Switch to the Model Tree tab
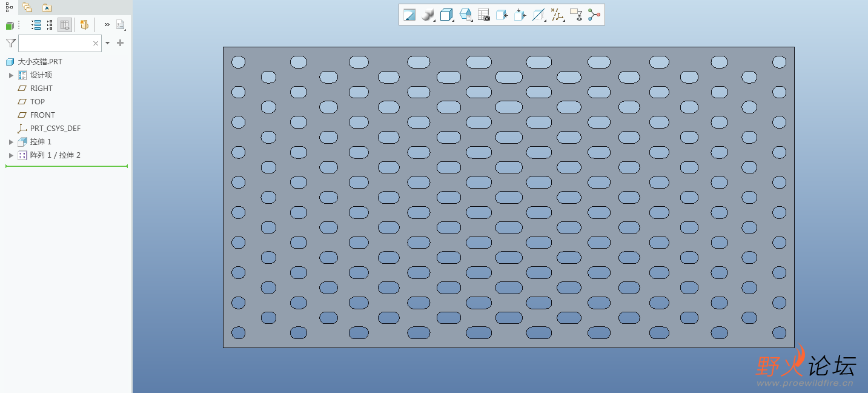Image resolution: width=868 pixels, height=393 pixels. 9,7
